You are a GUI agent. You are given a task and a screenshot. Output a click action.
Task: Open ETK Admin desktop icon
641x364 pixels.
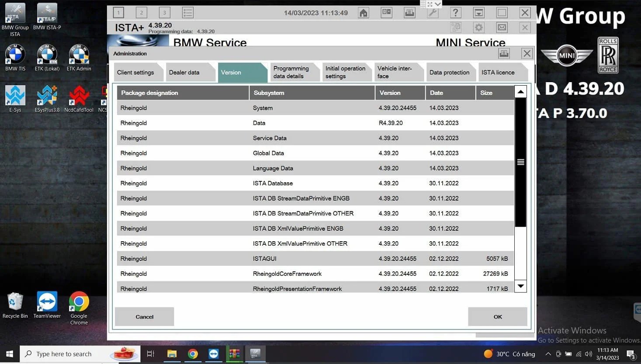coord(79,58)
